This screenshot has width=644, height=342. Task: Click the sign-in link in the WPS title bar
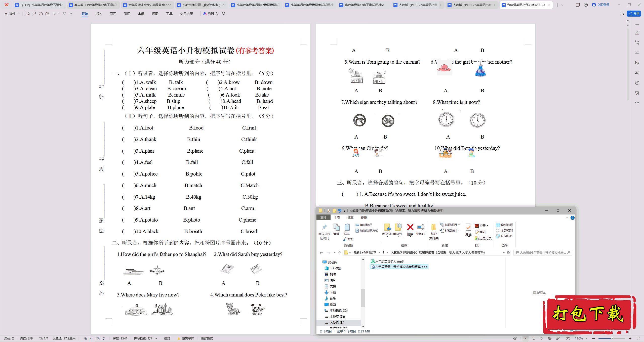[601, 5]
